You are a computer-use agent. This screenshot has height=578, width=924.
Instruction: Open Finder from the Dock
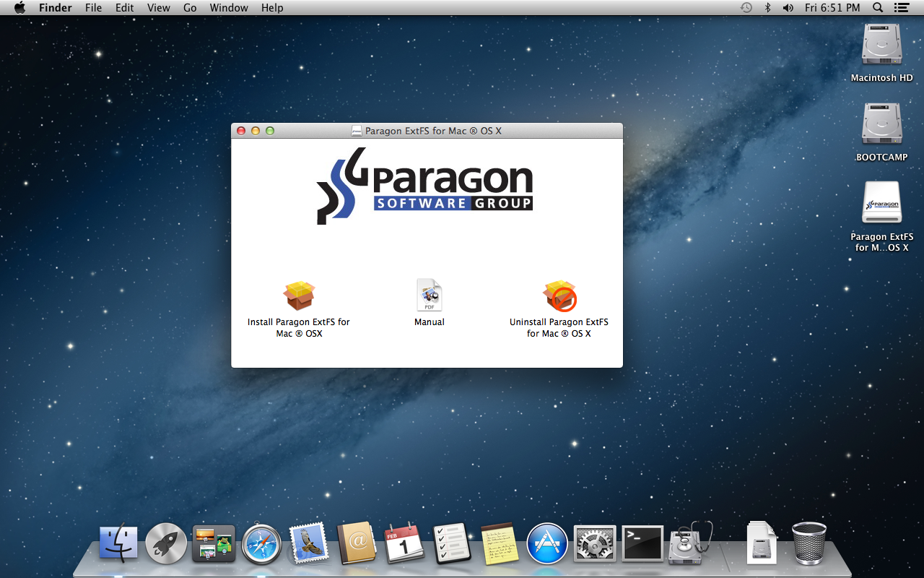(x=118, y=543)
